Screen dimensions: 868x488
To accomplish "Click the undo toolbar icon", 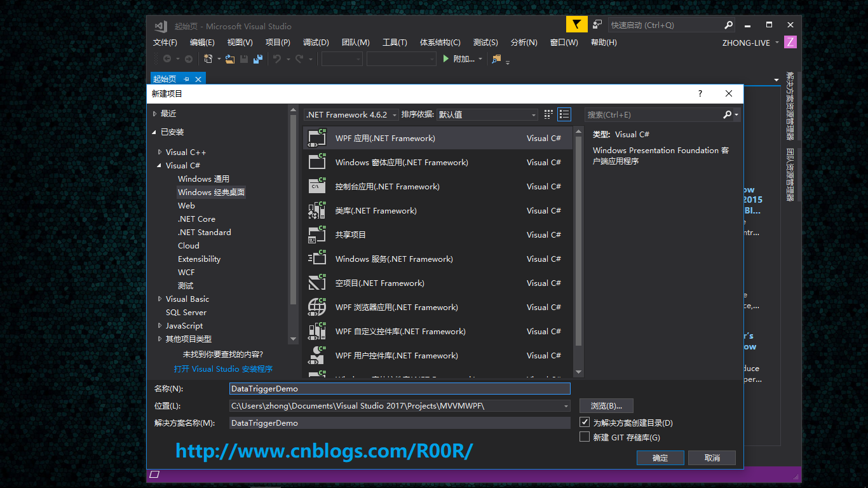I will coord(277,58).
